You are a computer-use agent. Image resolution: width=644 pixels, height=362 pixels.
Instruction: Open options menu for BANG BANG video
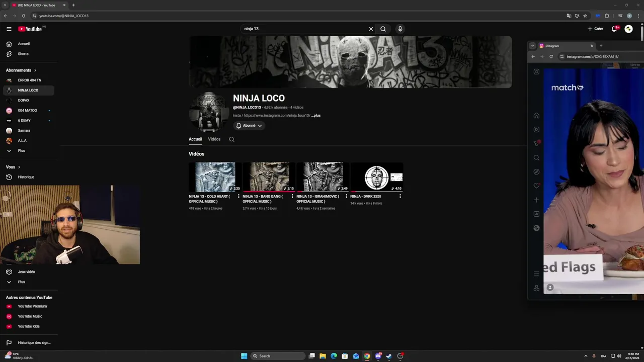tap(292, 197)
